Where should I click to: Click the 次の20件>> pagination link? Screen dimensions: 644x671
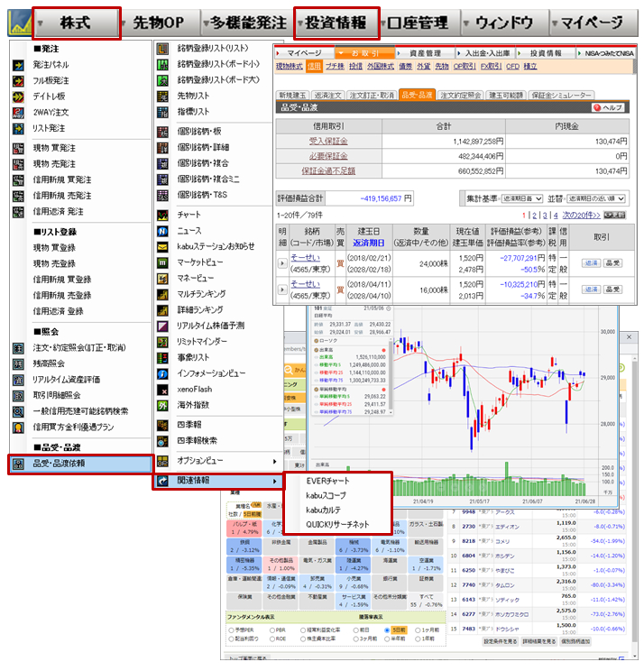tap(581, 216)
